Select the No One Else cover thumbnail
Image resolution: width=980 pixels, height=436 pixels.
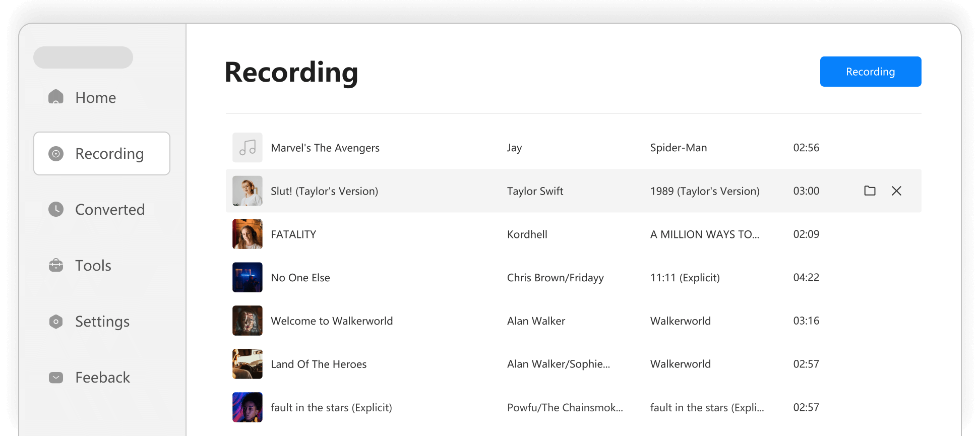[x=248, y=277]
